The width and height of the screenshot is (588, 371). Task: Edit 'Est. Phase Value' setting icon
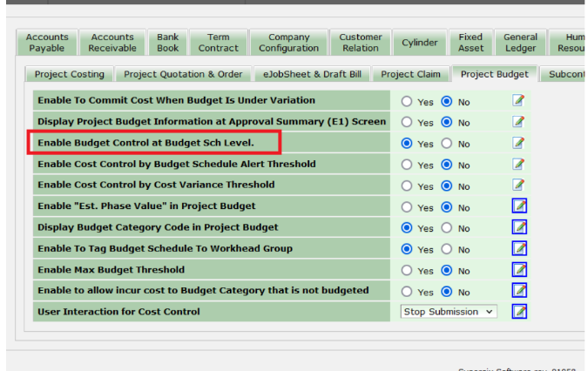coord(519,206)
